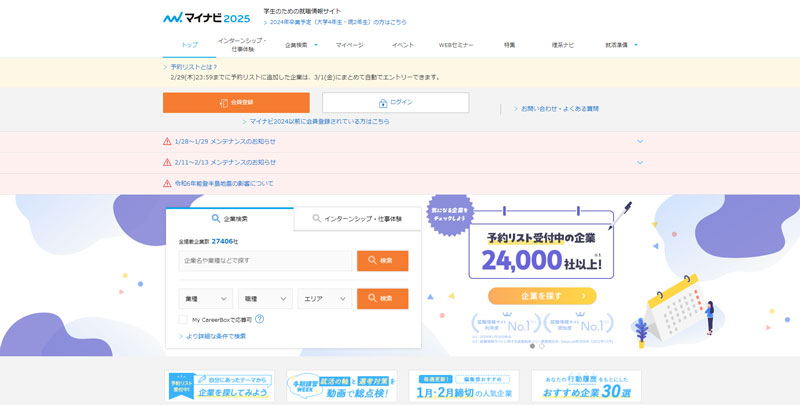Open イベント in navigation
This screenshot has height=405, width=800.
click(403, 45)
